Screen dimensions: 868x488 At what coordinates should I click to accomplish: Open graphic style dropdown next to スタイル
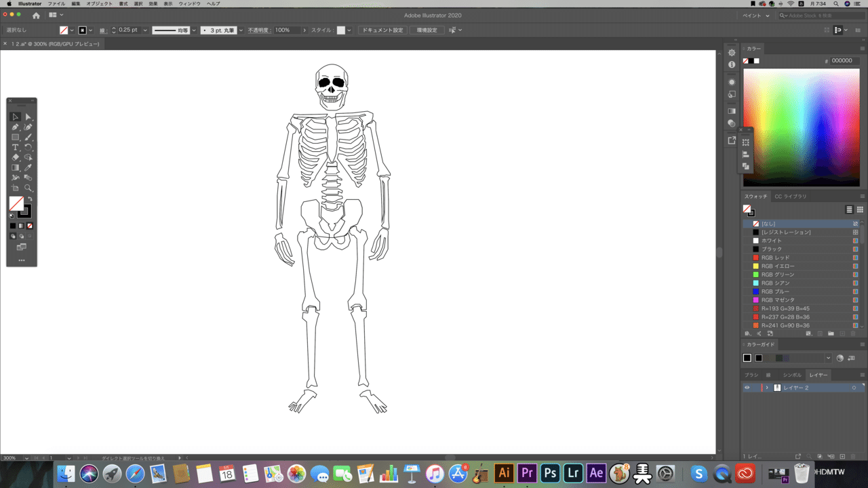349,30
